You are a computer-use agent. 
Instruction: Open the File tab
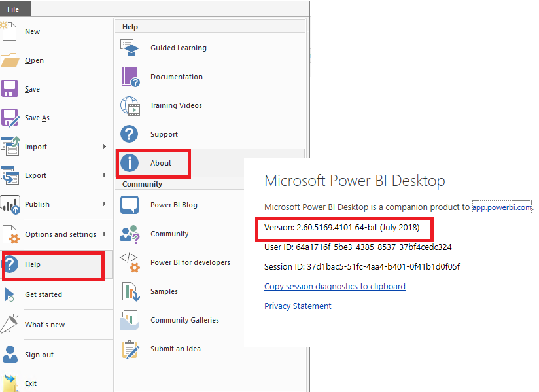pyautogui.click(x=16, y=9)
